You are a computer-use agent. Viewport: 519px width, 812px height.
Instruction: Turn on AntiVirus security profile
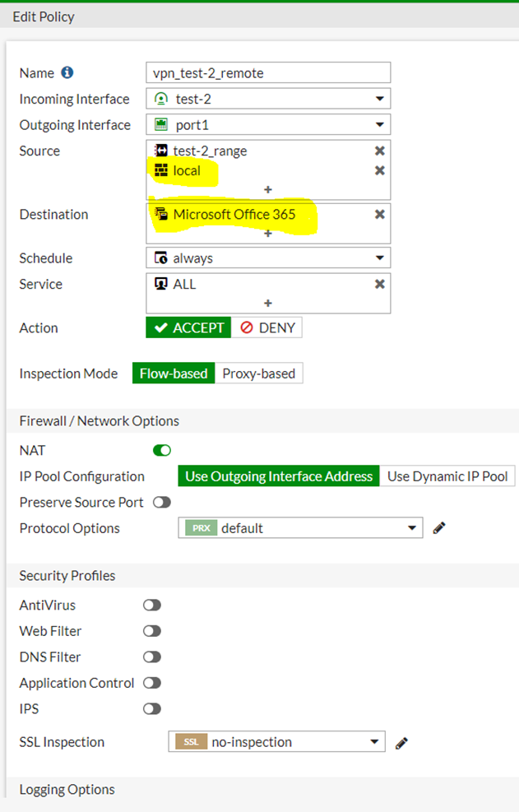coord(152,606)
